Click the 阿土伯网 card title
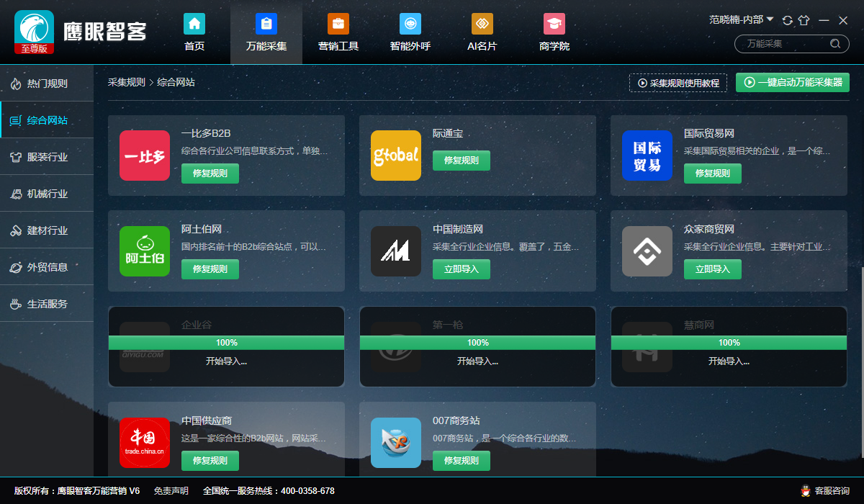 coord(202,230)
